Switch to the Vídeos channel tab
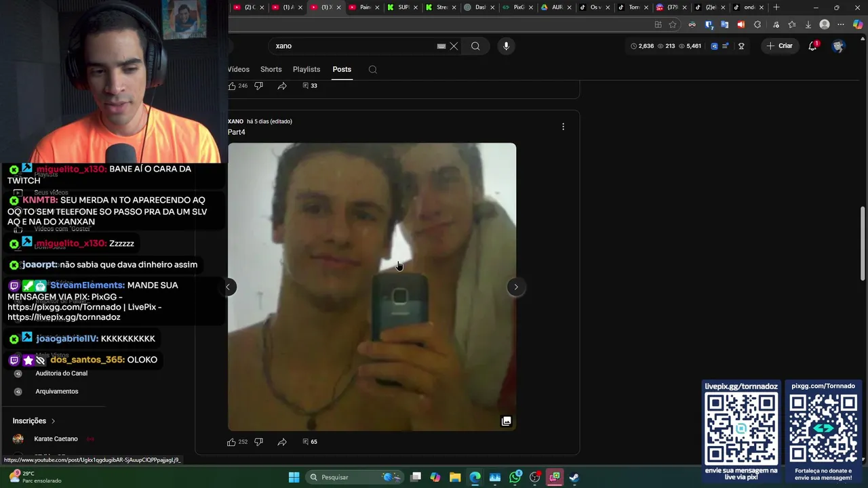Viewport: 868px width, 488px height. click(239, 69)
